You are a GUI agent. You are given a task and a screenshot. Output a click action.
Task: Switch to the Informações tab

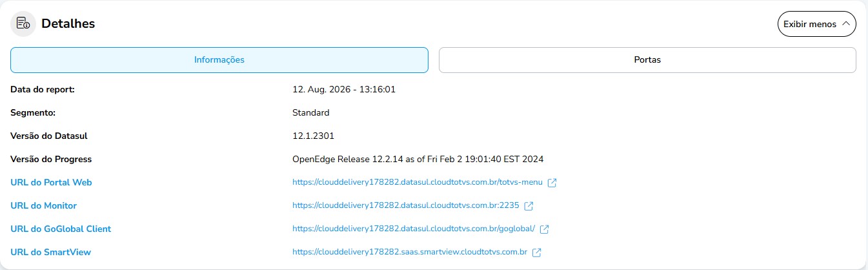click(x=219, y=59)
